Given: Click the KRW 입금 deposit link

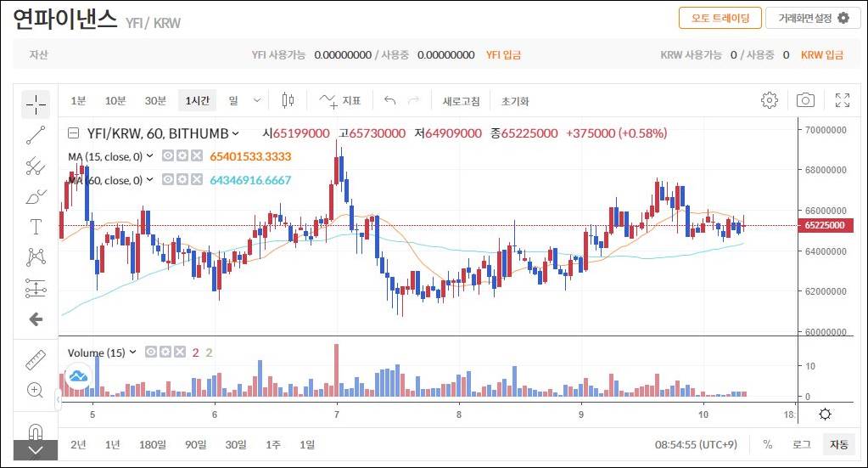Looking at the screenshot, I should click(822, 55).
